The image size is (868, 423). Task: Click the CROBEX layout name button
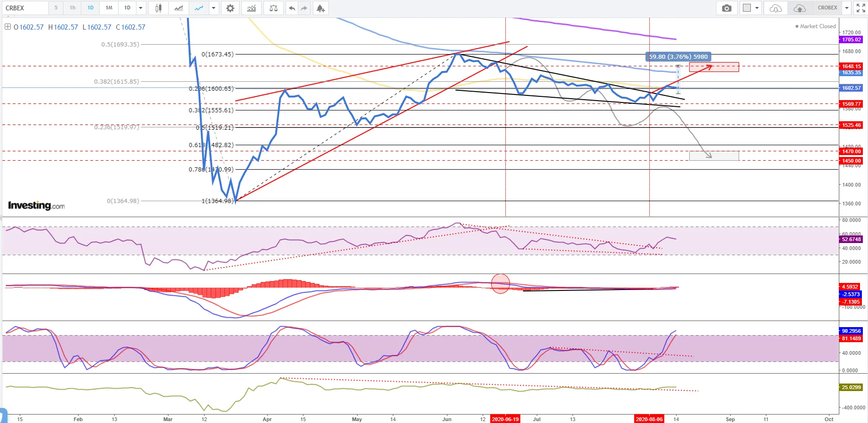(827, 8)
